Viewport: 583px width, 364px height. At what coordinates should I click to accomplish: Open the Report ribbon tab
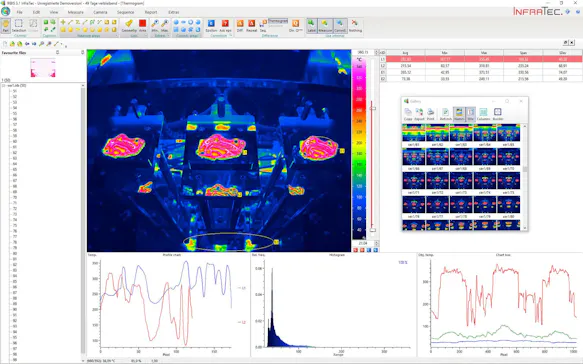pos(151,12)
